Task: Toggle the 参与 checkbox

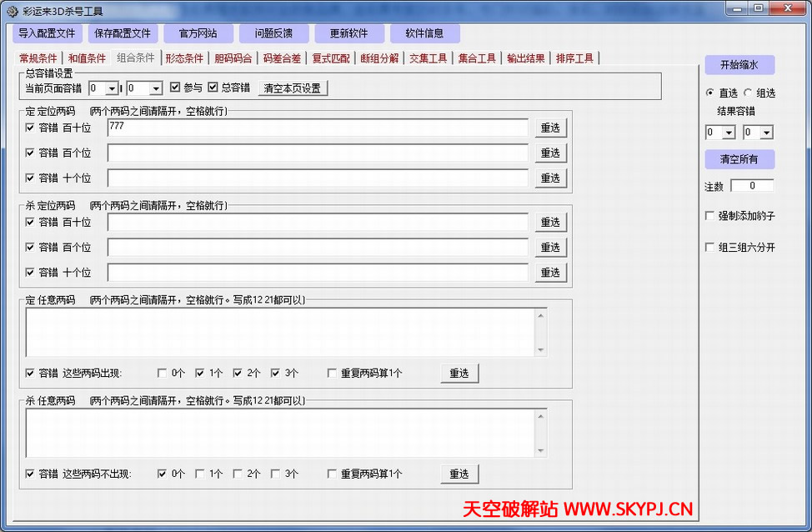Action: coord(177,87)
